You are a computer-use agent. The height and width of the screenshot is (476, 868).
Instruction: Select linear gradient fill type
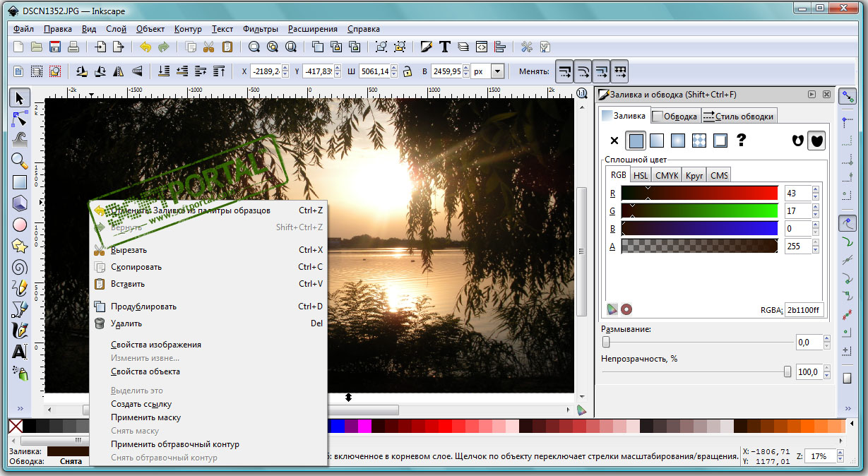657,141
